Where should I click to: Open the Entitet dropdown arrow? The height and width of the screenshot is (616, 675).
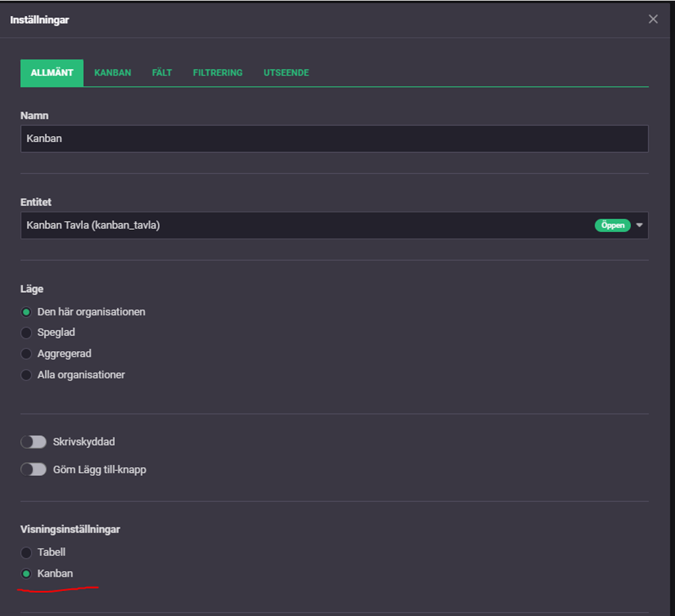639,225
